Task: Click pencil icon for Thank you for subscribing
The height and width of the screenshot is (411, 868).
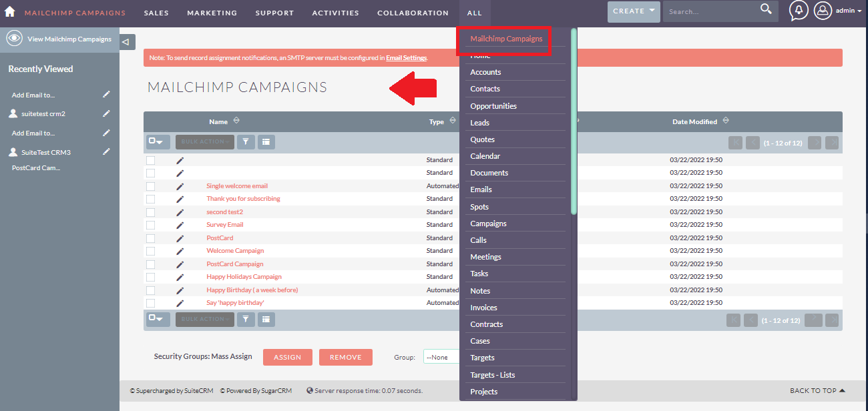Action: (x=180, y=199)
